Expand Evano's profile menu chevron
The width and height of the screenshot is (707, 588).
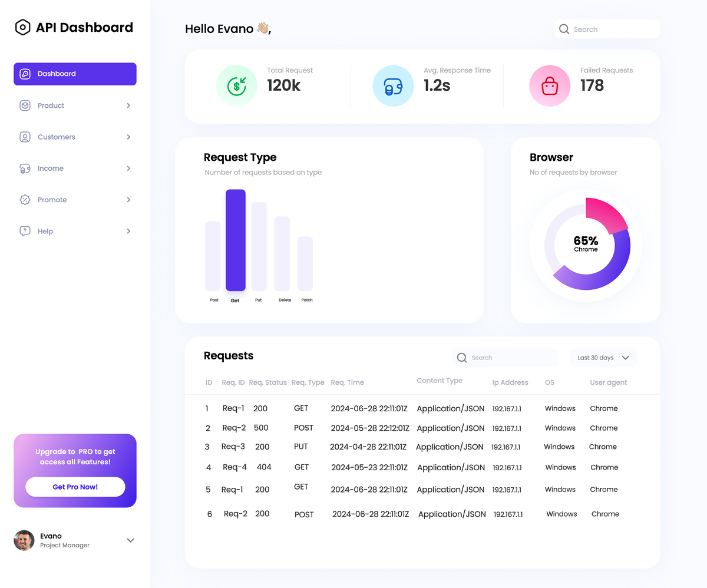(x=130, y=540)
